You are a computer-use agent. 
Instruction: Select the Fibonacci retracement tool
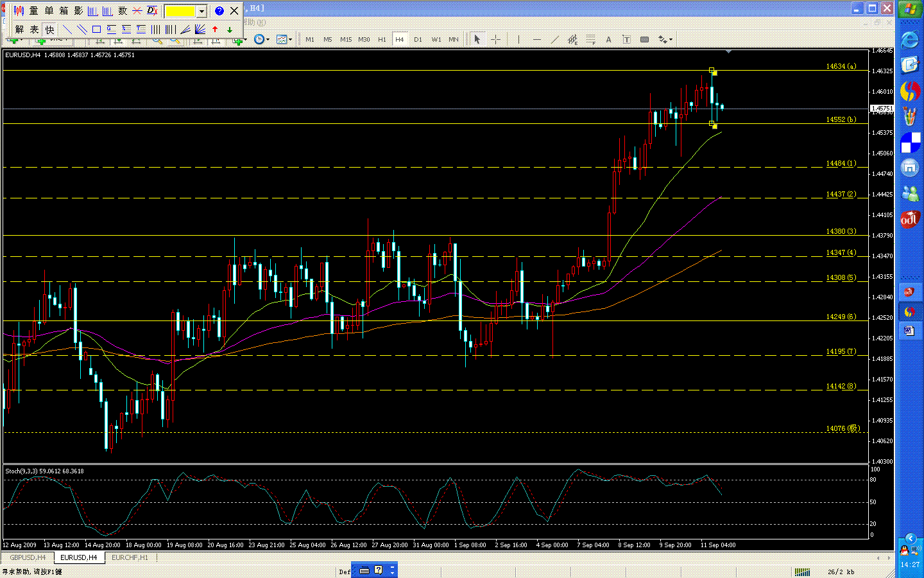click(590, 40)
